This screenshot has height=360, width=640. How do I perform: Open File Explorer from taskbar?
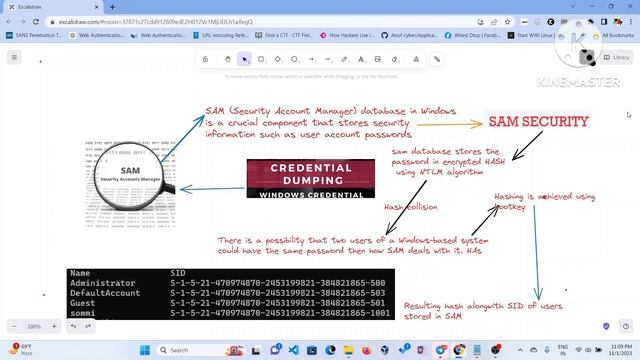349,350
